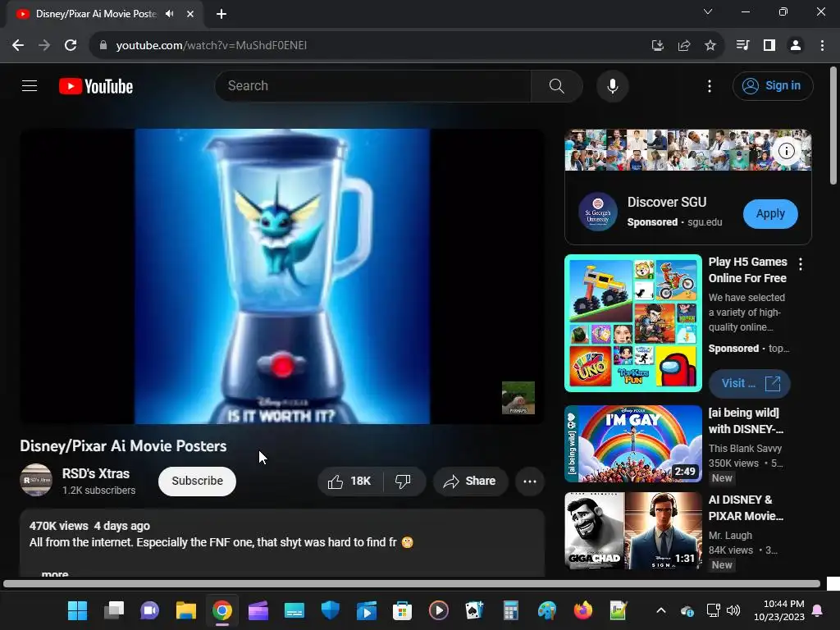Dislike the video with thumbs down

coord(404,481)
